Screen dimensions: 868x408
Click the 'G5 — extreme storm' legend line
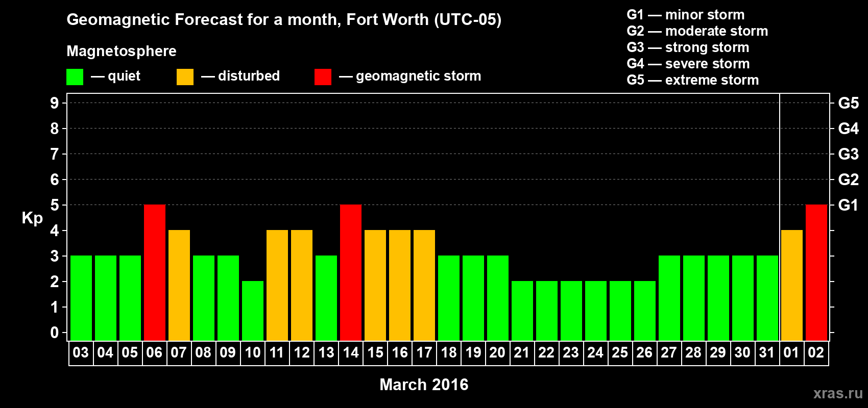[692, 80]
